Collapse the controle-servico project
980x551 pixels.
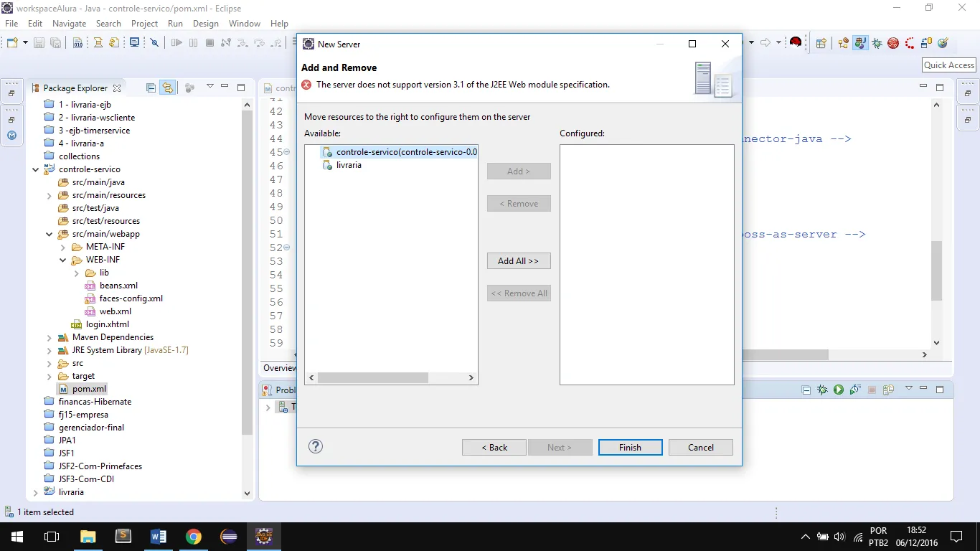tap(35, 169)
